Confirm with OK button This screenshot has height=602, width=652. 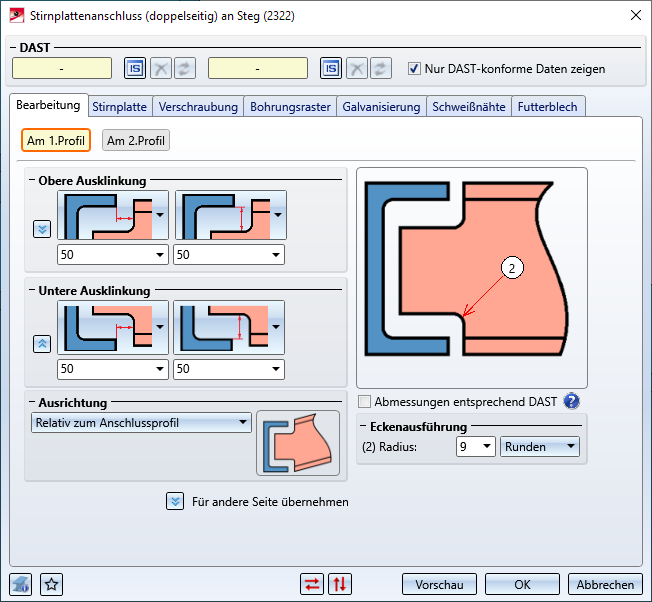(522, 585)
